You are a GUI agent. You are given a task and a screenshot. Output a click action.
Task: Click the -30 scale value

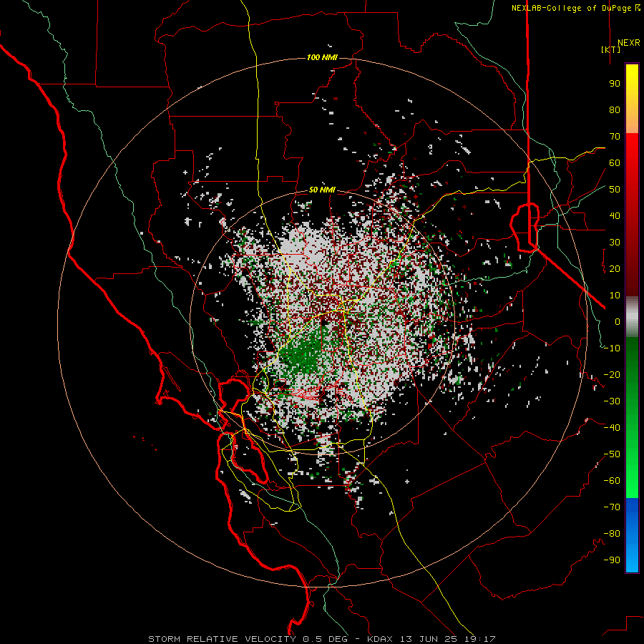(x=612, y=401)
